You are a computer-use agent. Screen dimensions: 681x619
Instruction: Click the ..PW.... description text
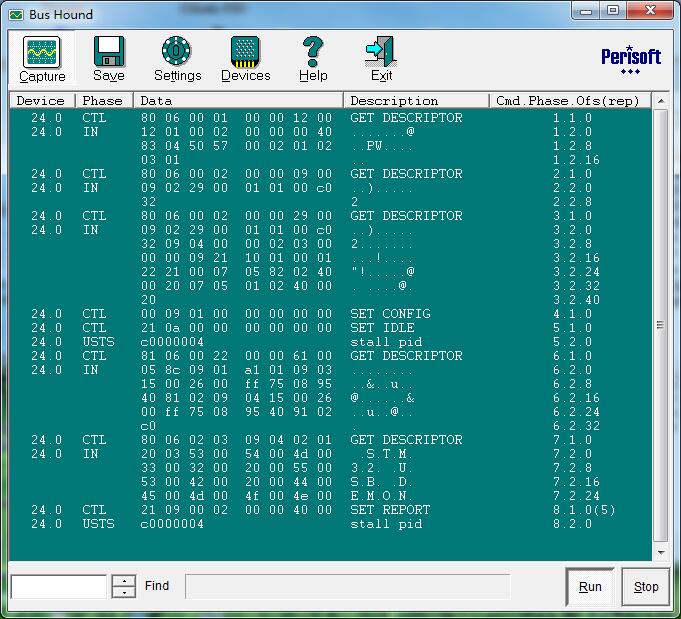point(382,146)
